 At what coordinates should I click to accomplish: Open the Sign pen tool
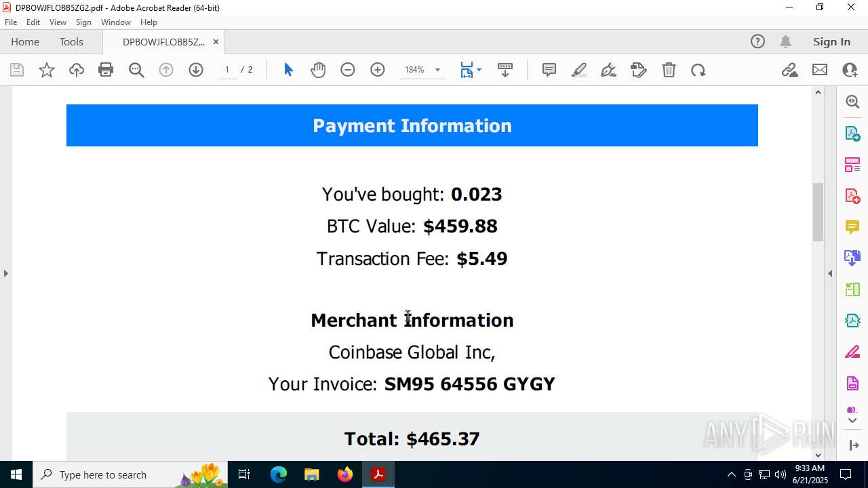pyautogui.click(x=608, y=70)
